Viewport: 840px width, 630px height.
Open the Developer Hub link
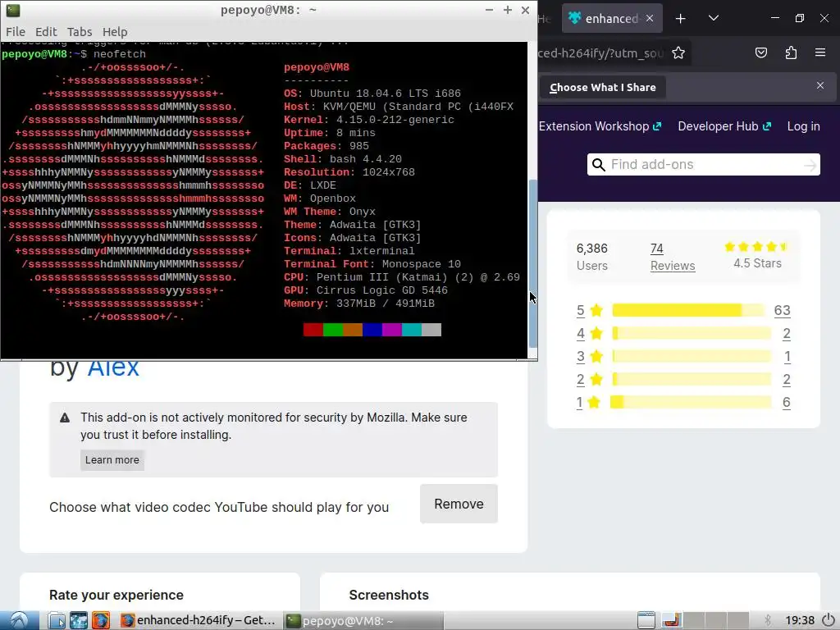point(724,126)
